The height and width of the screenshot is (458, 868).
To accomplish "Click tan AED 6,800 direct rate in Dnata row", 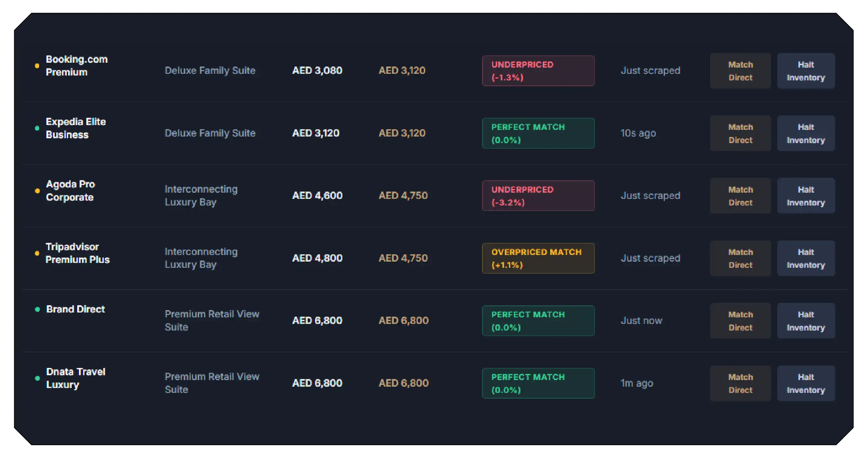I will coord(404,383).
